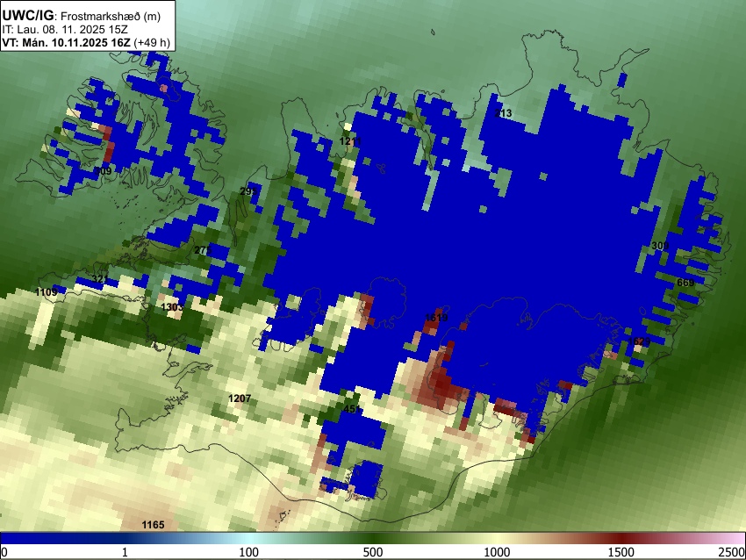Select the 1619 map value label
746x560 pixels.
436,318
